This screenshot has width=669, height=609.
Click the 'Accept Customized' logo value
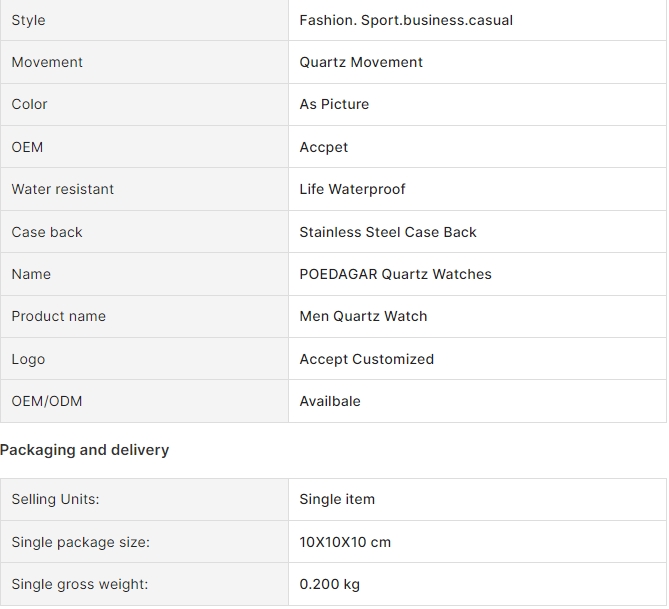[366, 359]
